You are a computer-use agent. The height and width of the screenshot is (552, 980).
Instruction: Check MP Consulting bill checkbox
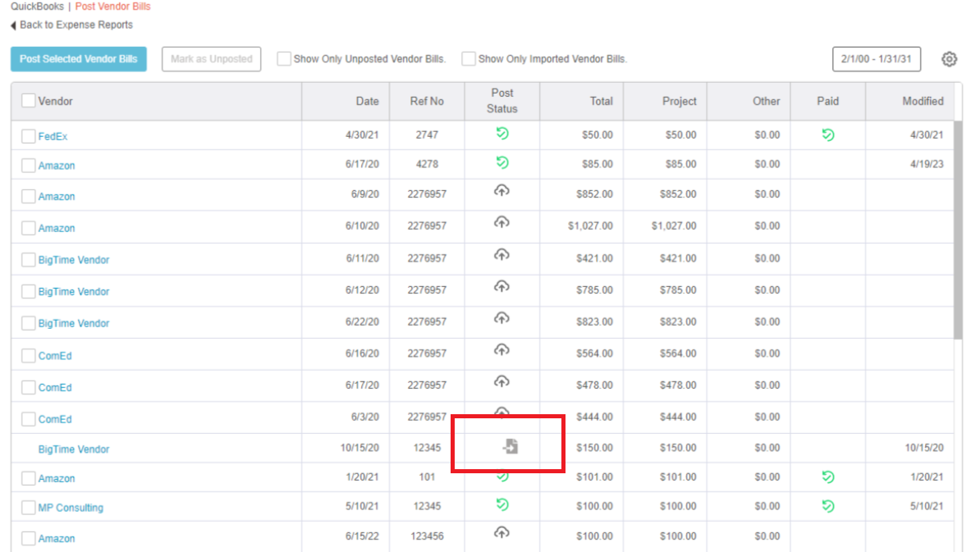tap(28, 508)
